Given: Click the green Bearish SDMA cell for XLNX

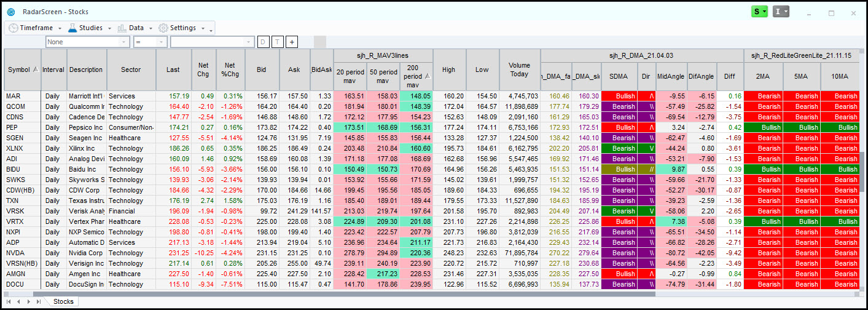Looking at the screenshot, I should 619,148.
